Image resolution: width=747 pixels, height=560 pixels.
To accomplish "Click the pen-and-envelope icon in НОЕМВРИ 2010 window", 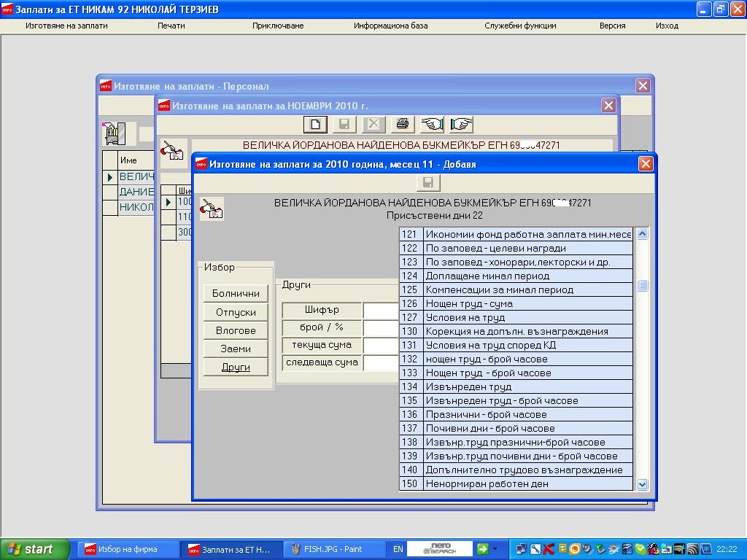I will (x=173, y=152).
